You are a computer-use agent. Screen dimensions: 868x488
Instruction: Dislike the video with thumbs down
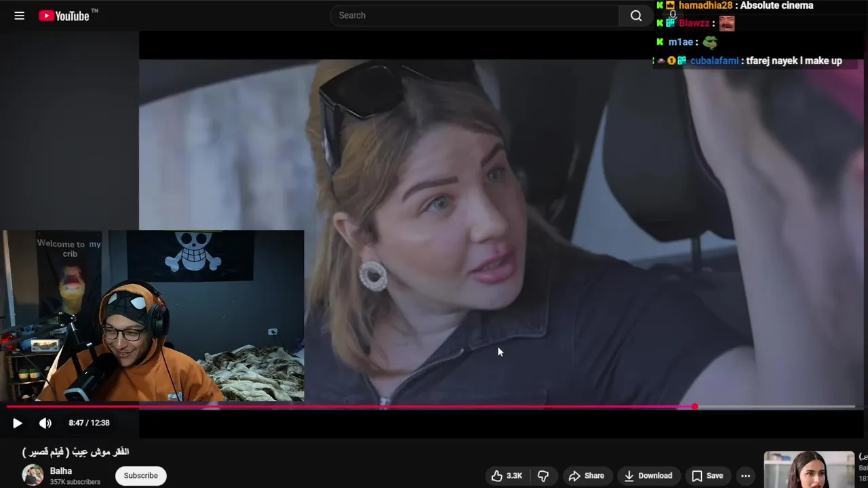(x=543, y=476)
